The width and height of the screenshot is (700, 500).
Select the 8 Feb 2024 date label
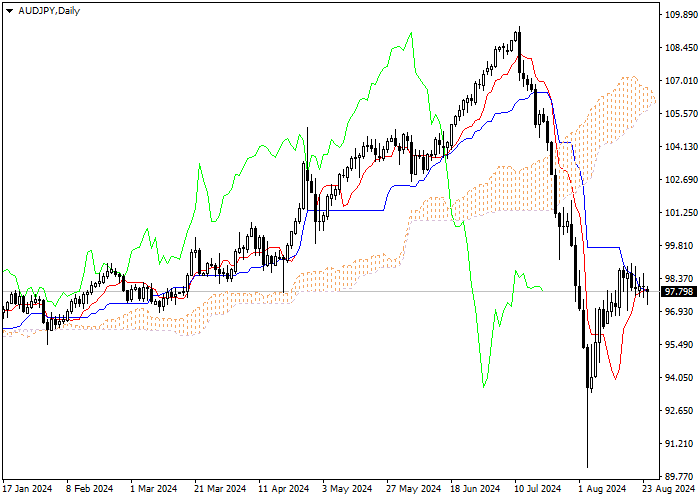click(x=89, y=489)
